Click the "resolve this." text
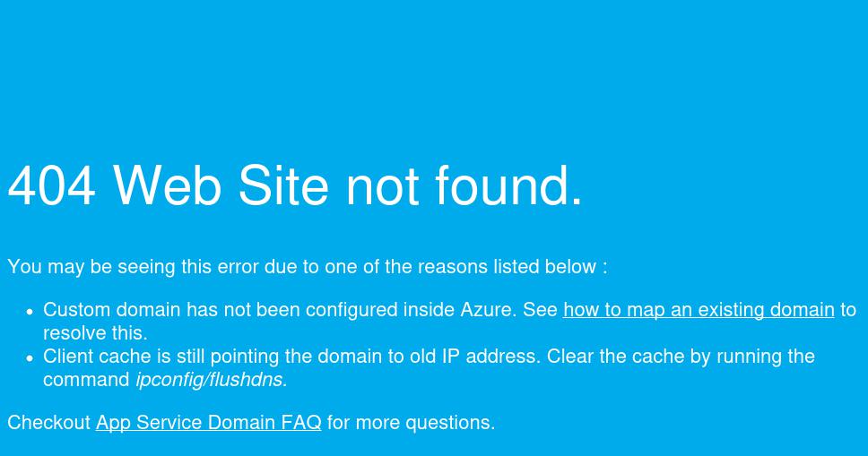The width and height of the screenshot is (868, 456). (x=95, y=333)
